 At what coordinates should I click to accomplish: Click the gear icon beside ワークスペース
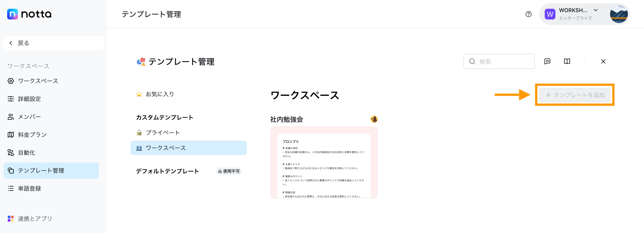coord(11,81)
